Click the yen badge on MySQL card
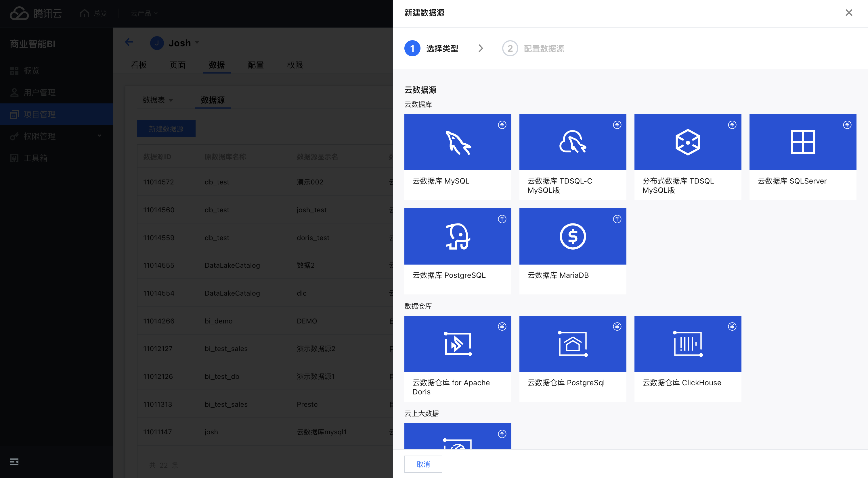Image resolution: width=868 pixels, height=478 pixels. click(502, 125)
